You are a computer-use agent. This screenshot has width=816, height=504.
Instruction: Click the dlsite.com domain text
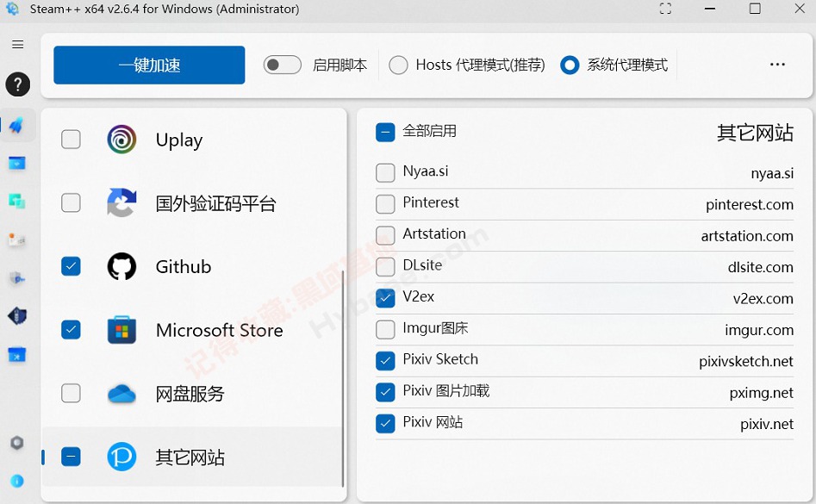click(760, 267)
